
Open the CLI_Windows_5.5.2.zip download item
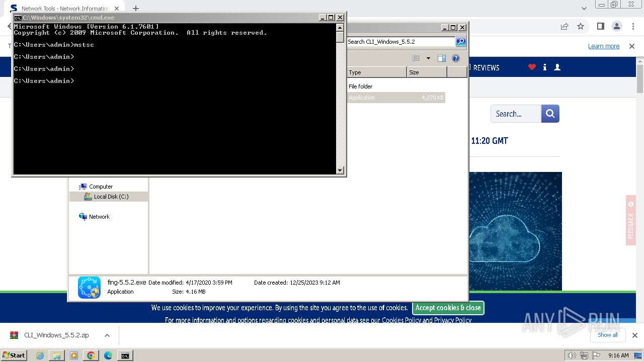pyautogui.click(x=55, y=335)
